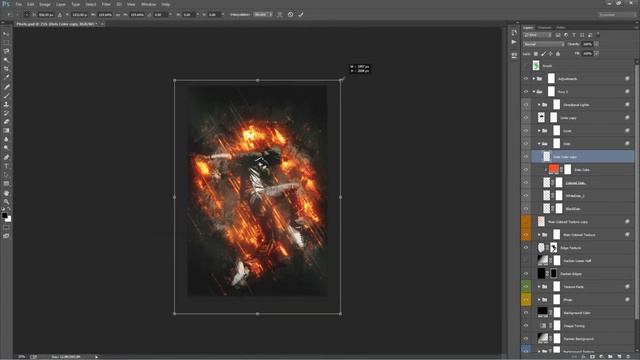Select the Brush tool
Viewport: 640px width, 360px height.
[x=6, y=96]
